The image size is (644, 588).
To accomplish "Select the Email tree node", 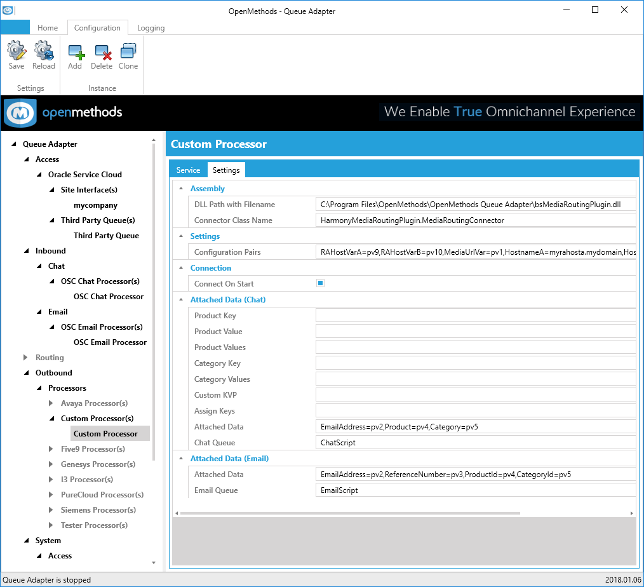I will (x=58, y=312).
